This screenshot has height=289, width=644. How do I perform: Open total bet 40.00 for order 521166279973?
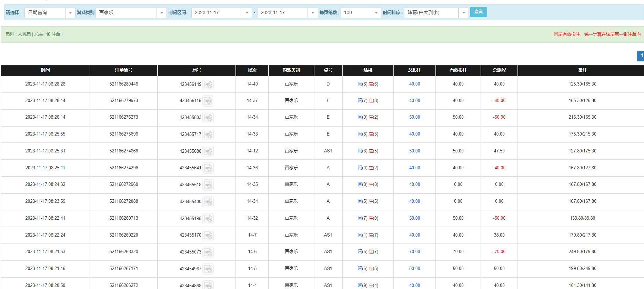tap(415, 101)
